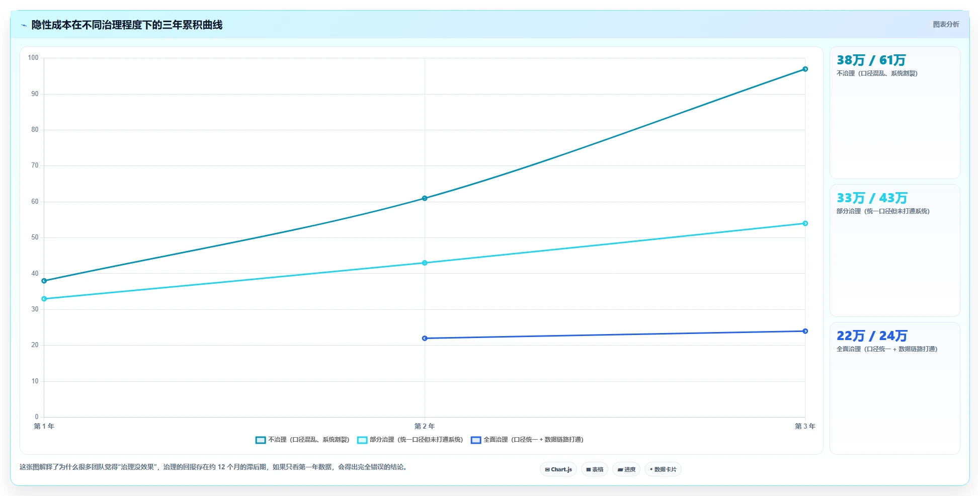The image size is (980, 496).
Task: Select the 部分治理 data point at 第 2 年
Action: click(425, 263)
